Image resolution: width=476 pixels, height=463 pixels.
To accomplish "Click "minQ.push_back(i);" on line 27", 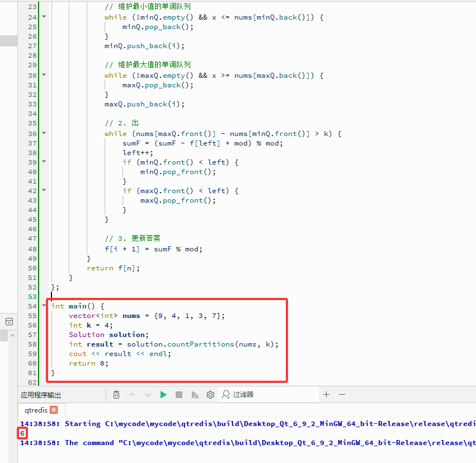I will tap(144, 46).
